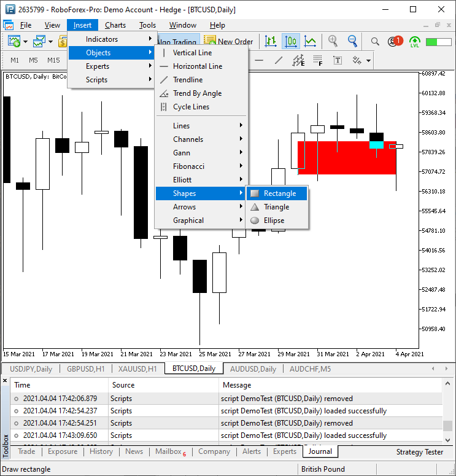The height and width of the screenshot is (476, 456).
Task: Open the View menu
Action: (x=52, y=25)
